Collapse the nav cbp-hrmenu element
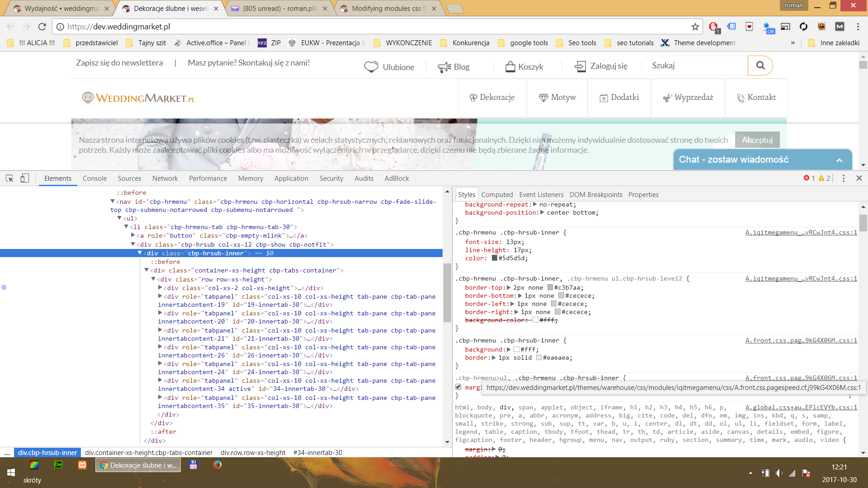868x488 pixels. click(x=113, y=202)
